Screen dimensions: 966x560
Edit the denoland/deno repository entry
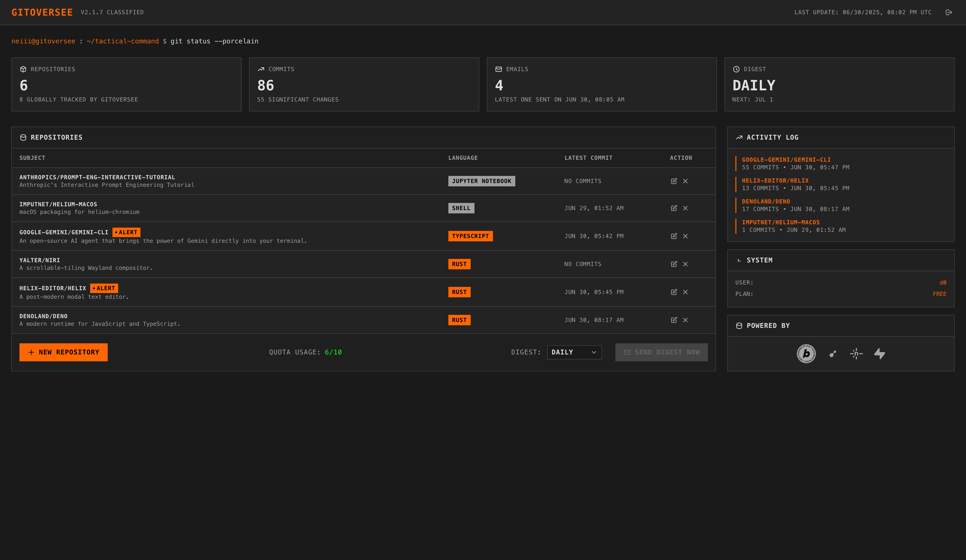(x=673, y=320)
